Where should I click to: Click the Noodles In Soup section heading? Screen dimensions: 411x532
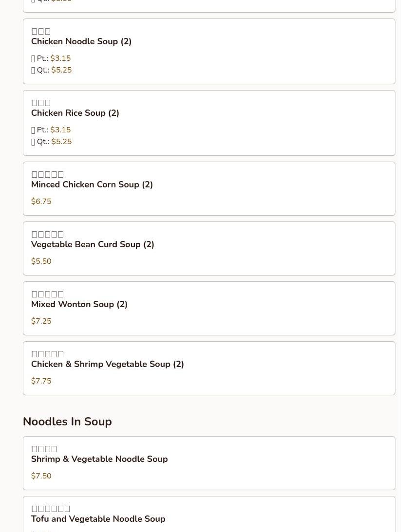[x=67, y=422]
